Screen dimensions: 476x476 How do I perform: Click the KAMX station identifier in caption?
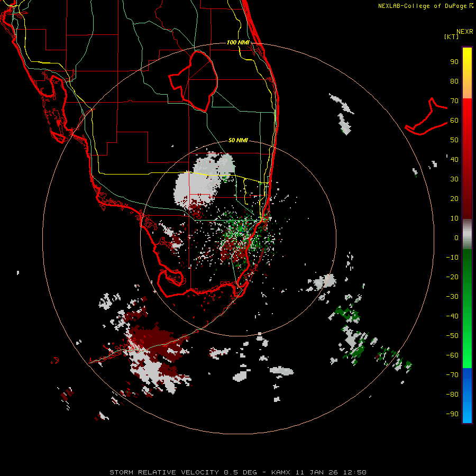click(x=281, y=472)
